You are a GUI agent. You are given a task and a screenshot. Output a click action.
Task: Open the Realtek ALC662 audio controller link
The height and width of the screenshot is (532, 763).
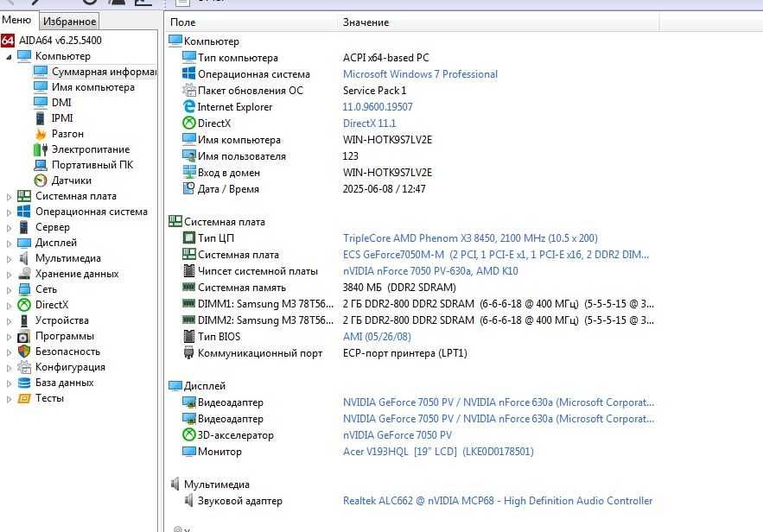[x=498, y=500]
